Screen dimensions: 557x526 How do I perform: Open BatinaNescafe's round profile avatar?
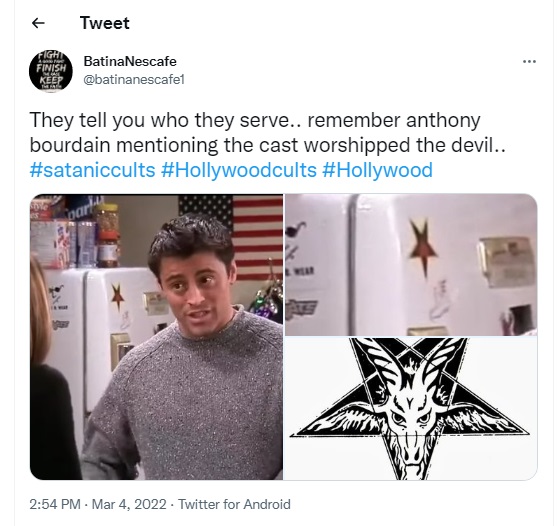point(51,71)
